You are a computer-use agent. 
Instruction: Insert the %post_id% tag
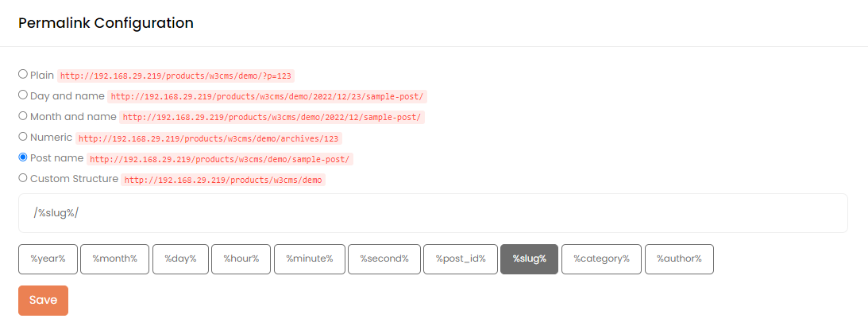pyautogui.click(x=460, y=259)
